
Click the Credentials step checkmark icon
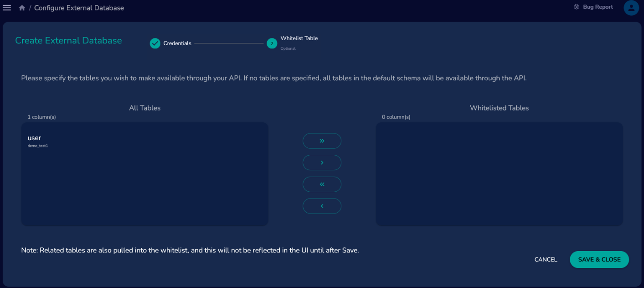click(x=155, y=43)
